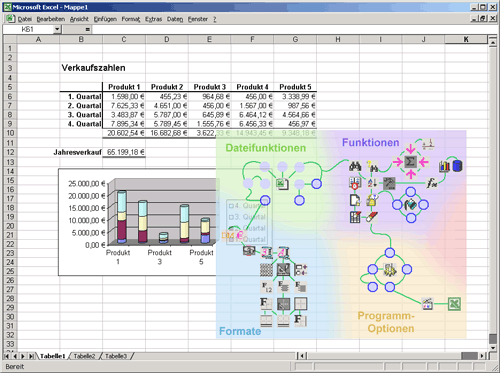Click the 1. Quartal row label

[85, 96]
